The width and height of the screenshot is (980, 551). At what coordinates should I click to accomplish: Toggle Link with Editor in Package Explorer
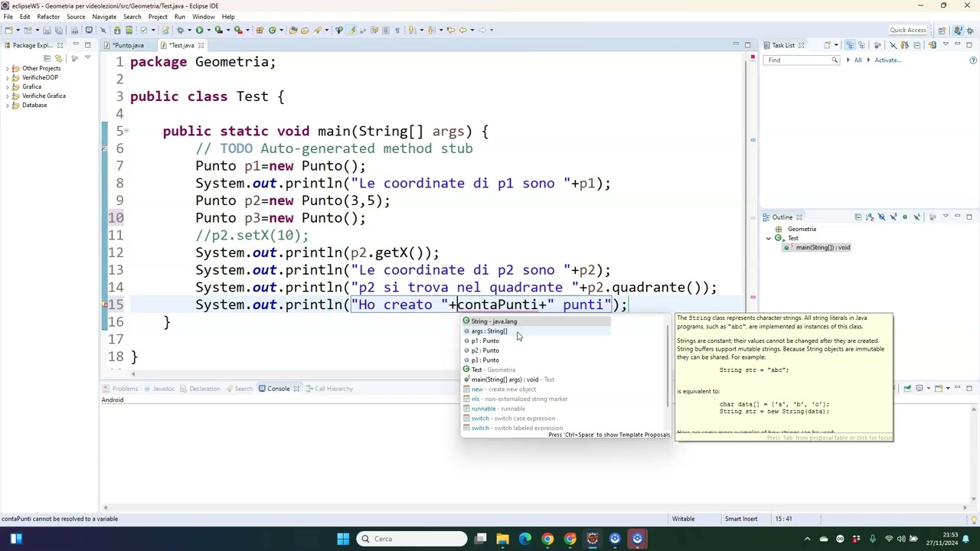58,58
